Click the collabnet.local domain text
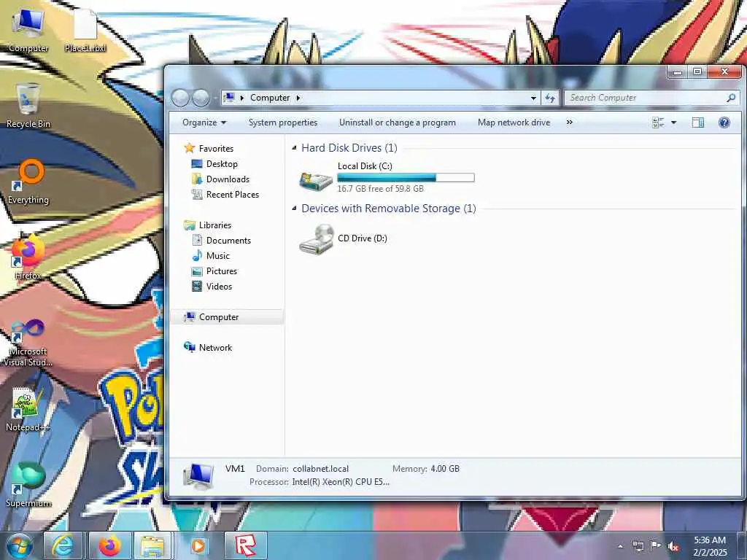 coord(321,469)
